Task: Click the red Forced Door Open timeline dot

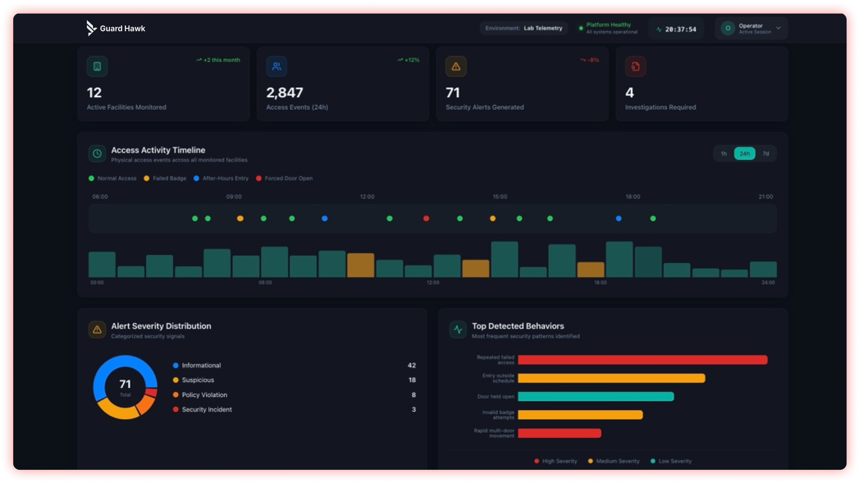Action: pos(426,218)
